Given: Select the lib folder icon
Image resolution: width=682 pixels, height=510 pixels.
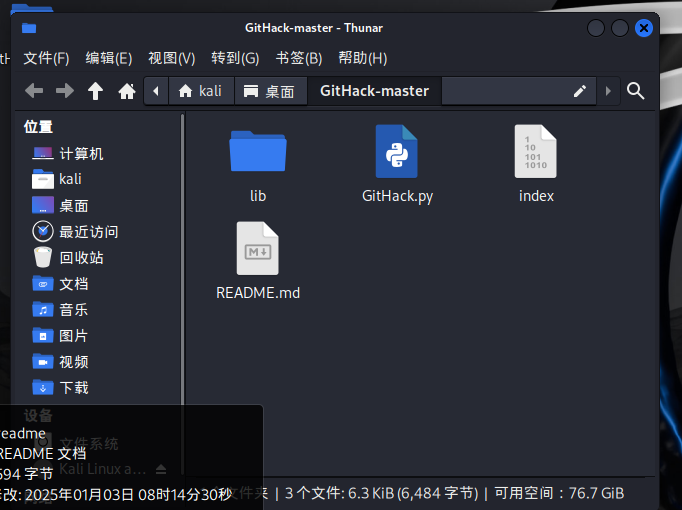Looking at the screenshot, I should pos(258,151).
